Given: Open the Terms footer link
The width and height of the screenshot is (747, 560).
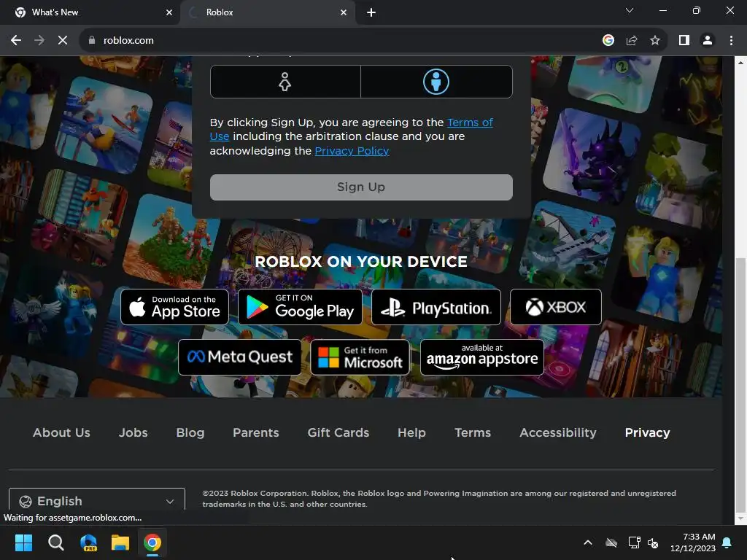Looking at the screenshot, I should 473,432.
